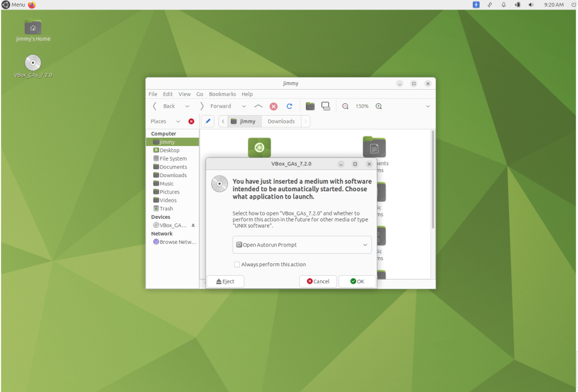578x392 pixels.
Task: Click the file manager vertical scrollbar
Action: 433,179
